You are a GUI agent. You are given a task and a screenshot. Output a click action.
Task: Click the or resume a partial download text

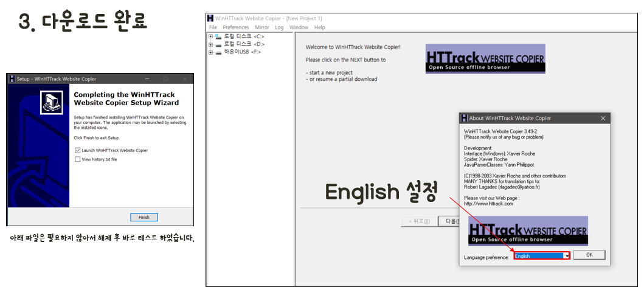(341, 79)
